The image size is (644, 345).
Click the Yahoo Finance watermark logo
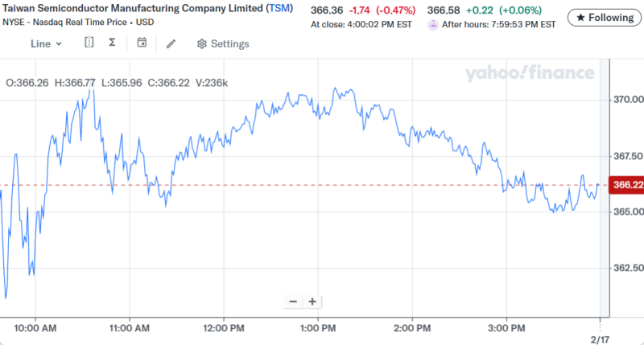(529, 74)
